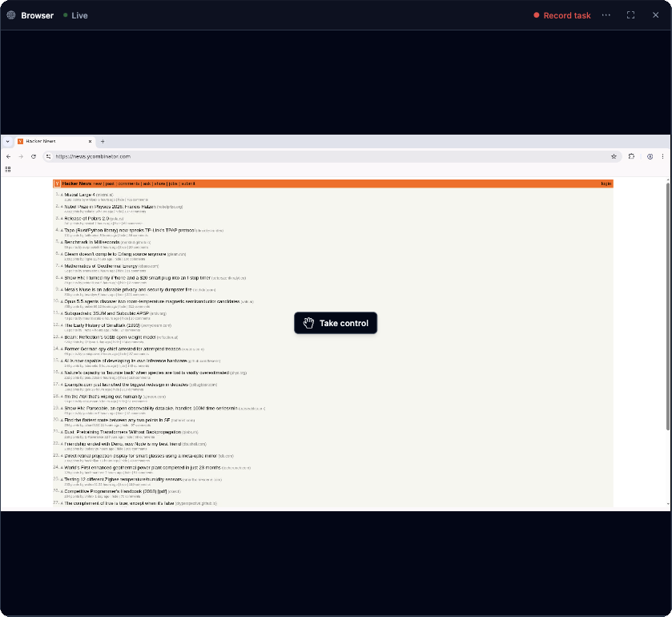The width and height of the screenshot is (672, 617).
Task: Open Example.com biggest redesign in decades story
Action: tap(127, 385)
